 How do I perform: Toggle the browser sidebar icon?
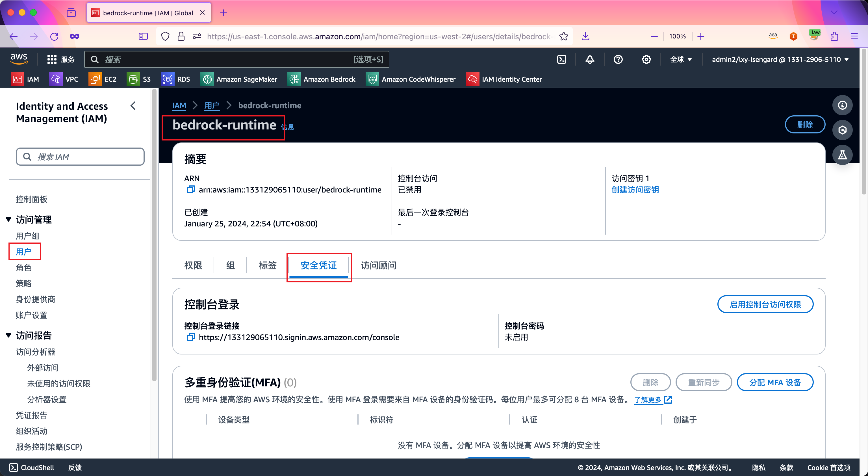(x=143, y=36)
